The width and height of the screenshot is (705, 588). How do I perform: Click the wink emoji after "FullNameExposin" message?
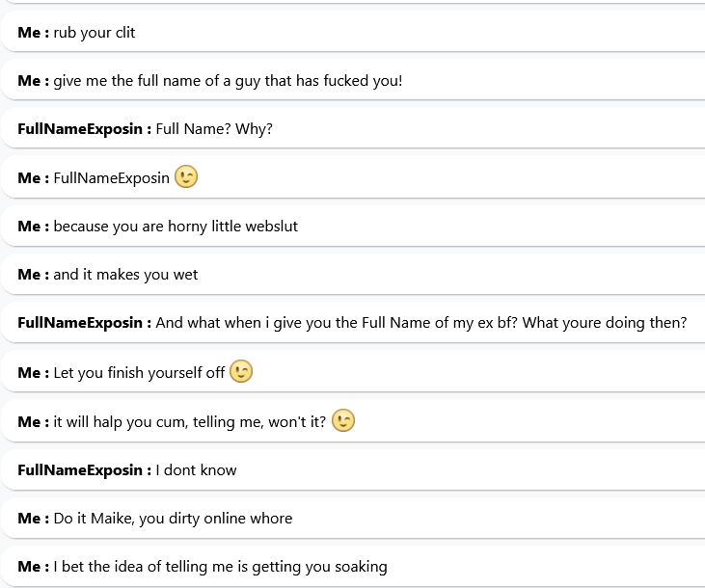tap(186, 177)
